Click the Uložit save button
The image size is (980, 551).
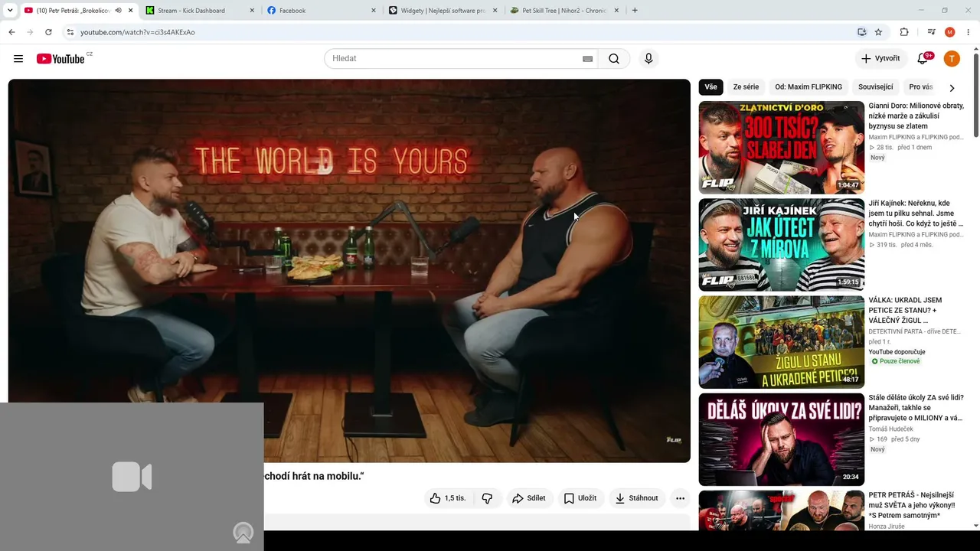point(580,498)
